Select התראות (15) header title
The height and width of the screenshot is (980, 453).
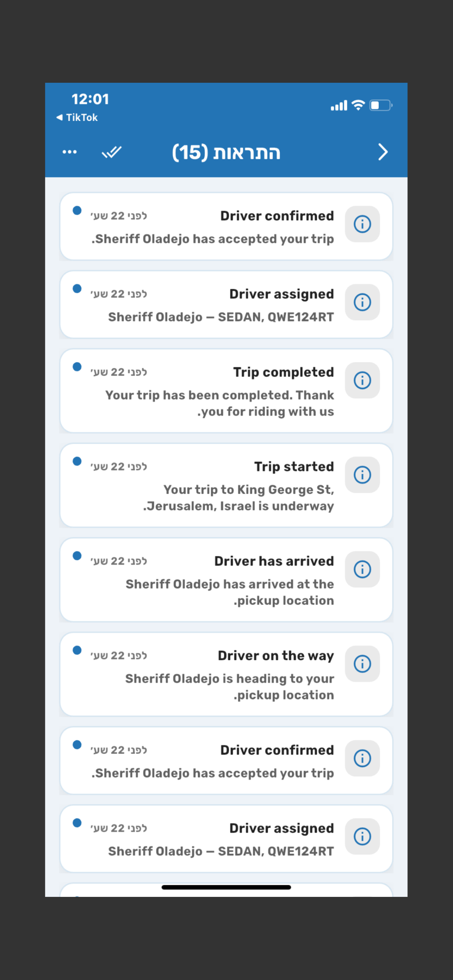coord(226,152)
